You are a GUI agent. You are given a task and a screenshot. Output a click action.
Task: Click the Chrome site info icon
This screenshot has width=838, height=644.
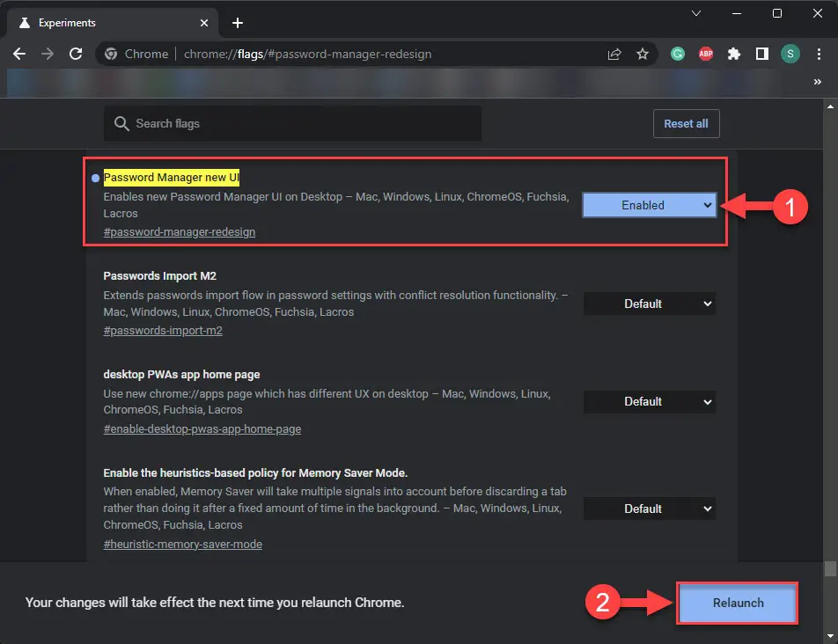tap(111, 54)
